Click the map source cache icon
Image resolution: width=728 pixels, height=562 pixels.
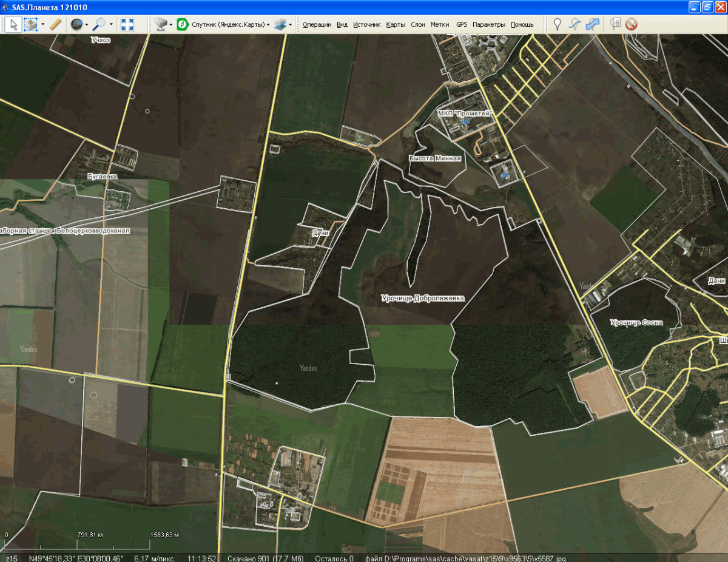[160, 24]
